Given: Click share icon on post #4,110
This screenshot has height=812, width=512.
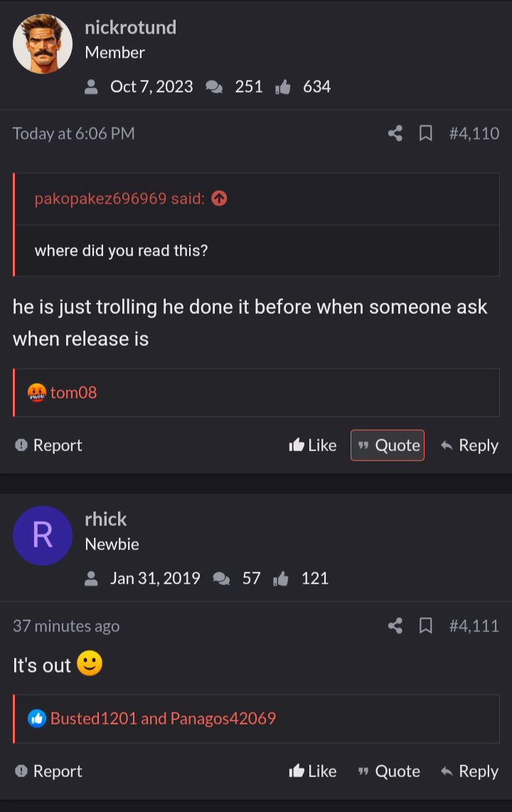Looking at the screenshot, I should tap(395, 134).
